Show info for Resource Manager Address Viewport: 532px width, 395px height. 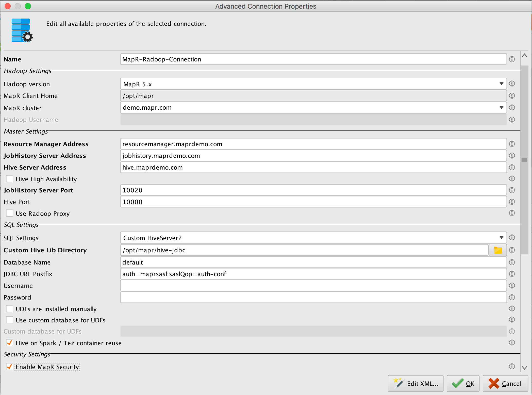(512, 144)
